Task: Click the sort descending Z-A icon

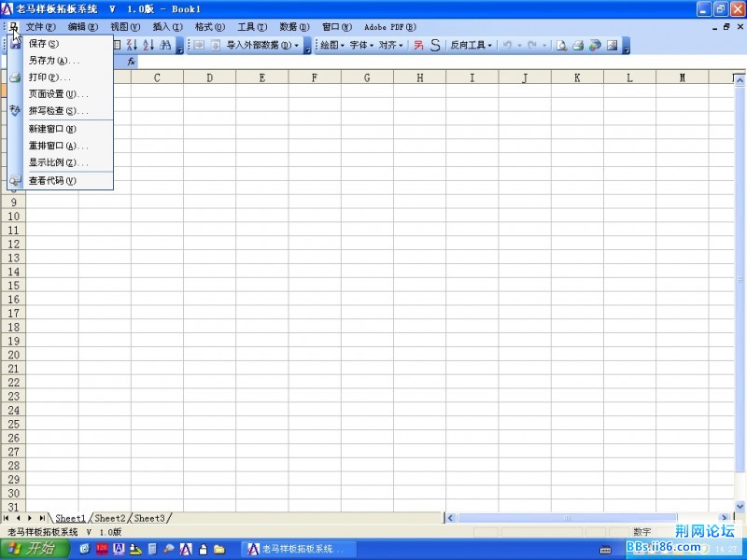Action: [148, 45]
